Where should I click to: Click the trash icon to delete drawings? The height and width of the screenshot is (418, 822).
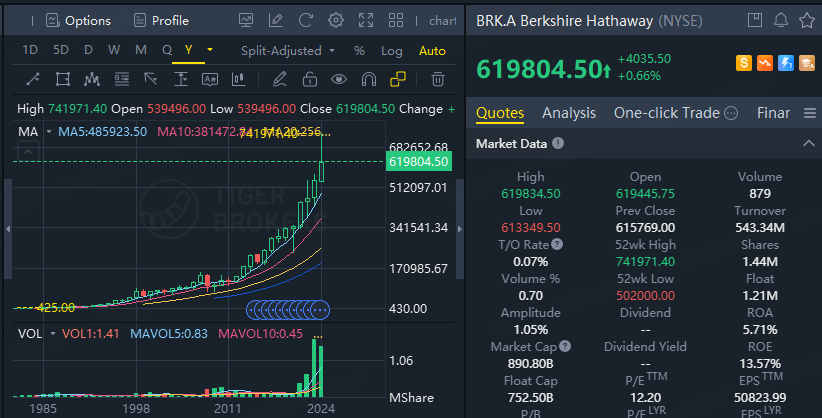[x=438, y=79]
